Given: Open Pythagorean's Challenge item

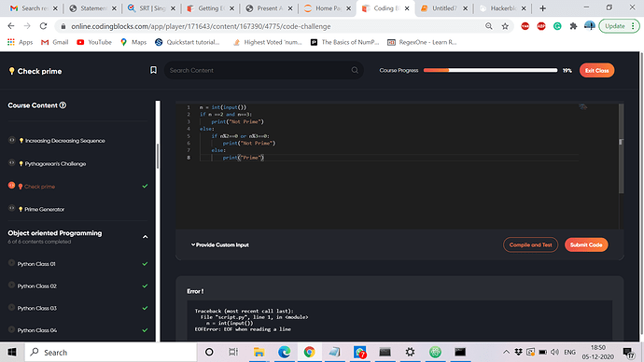Looking at the screenshot, I should click(x=55, y=164).
